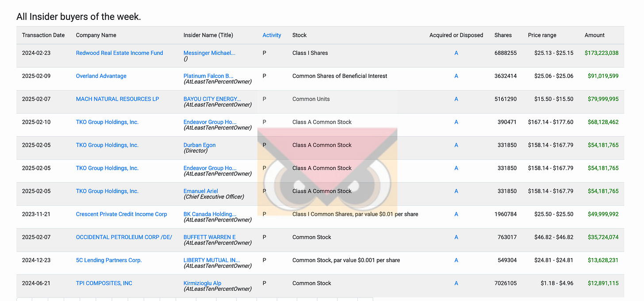This screenshot has width=644, height=301.
Task: Click the Stock column header
Action: pyautogui.click(x=299, y=35)
